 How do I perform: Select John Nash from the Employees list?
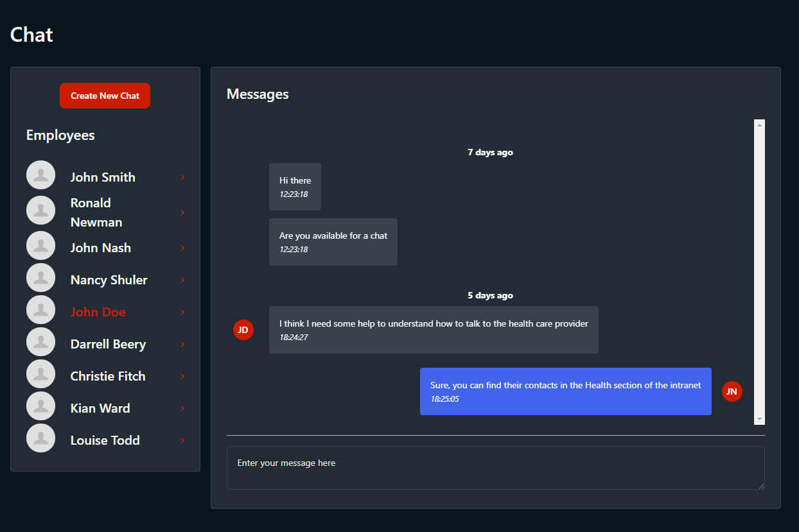tap(100, 247)
